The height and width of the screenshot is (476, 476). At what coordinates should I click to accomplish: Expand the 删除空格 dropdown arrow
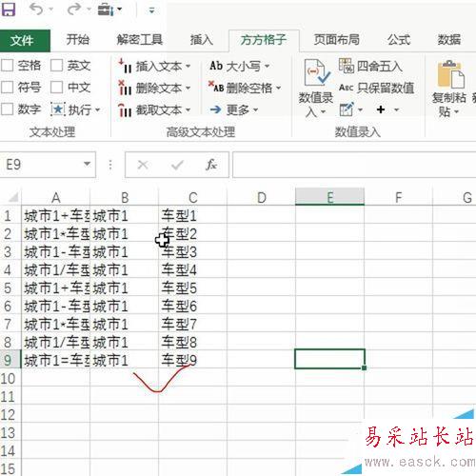click(278, 88)
